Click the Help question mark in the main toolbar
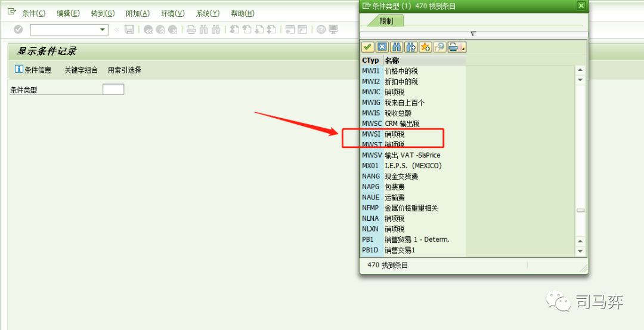 pyautogui.click(x=321, y=30)
